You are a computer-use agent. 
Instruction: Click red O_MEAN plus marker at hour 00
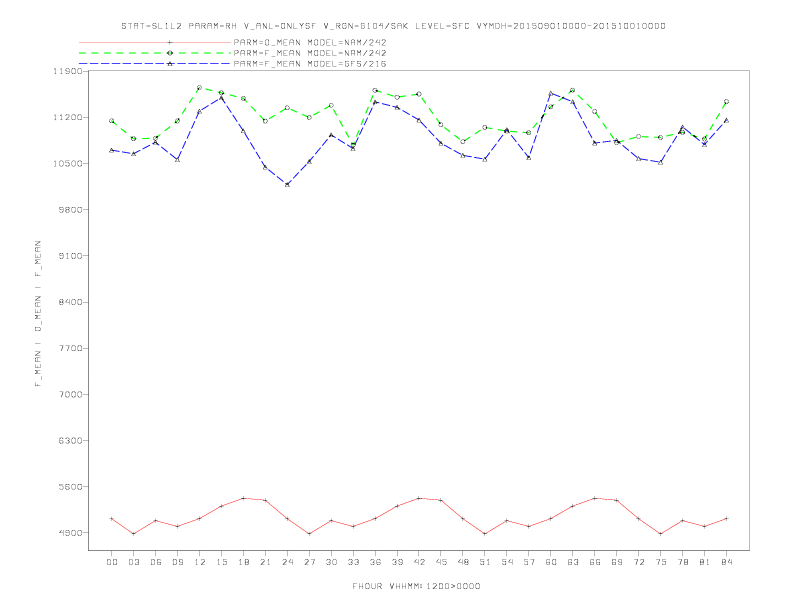[x=112, y=519]
